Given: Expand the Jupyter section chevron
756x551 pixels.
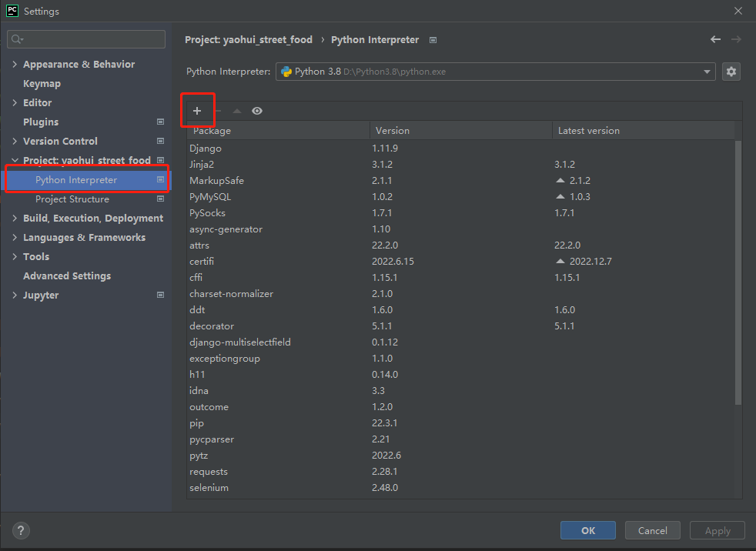Looking at the screenshot, I should point(15,295).
